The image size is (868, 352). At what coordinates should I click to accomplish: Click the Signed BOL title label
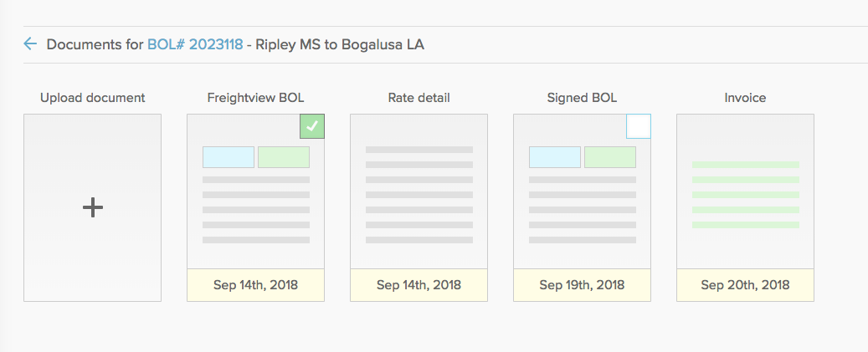[x=582, y=98]
